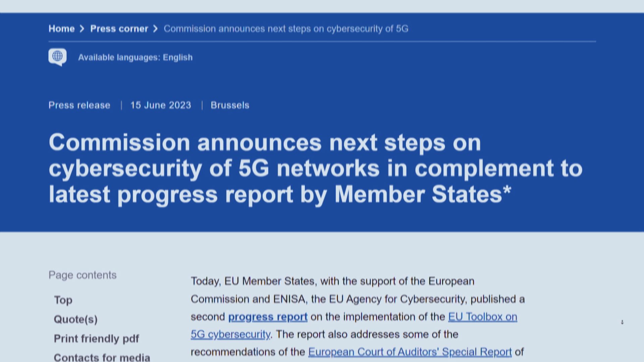Open Available languages: English selector
This screenshot has width=644, height=362.
click(x=135, y=57)
